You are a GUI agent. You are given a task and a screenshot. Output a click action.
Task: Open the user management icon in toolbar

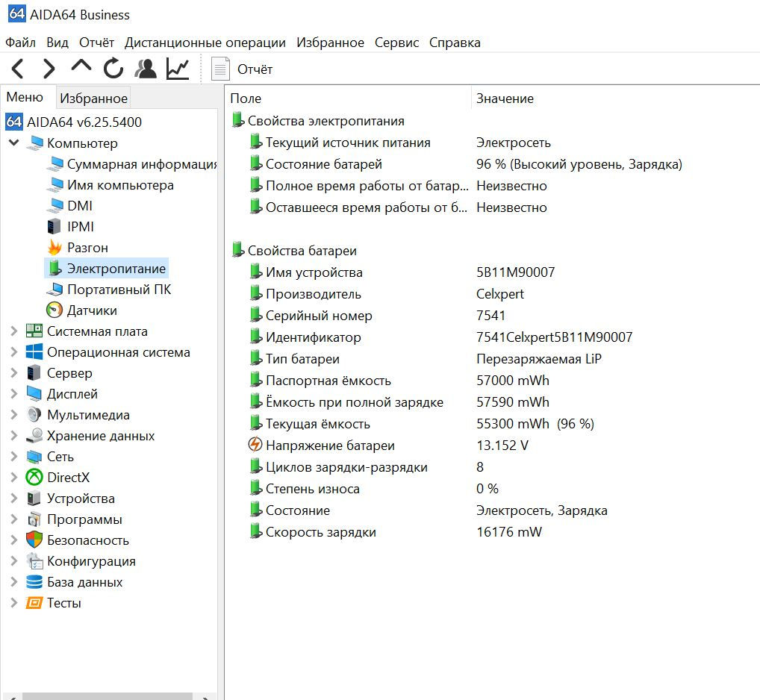tap(145, 69)
